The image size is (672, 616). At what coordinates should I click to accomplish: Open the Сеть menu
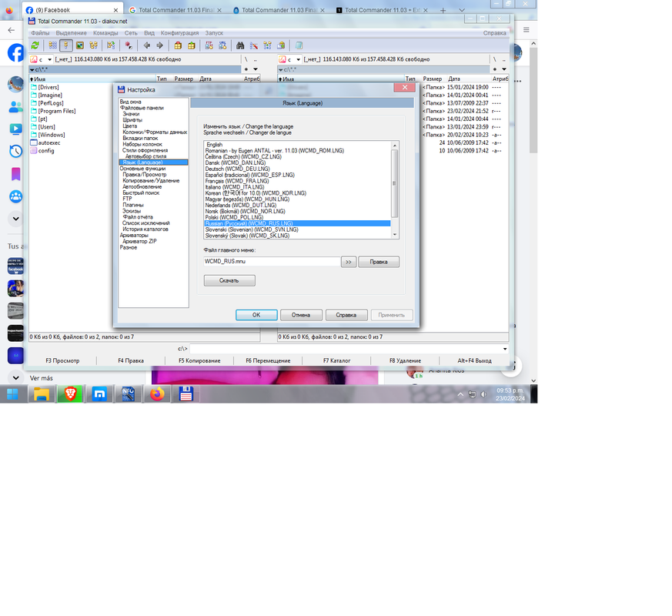click(x=131, y=33)
